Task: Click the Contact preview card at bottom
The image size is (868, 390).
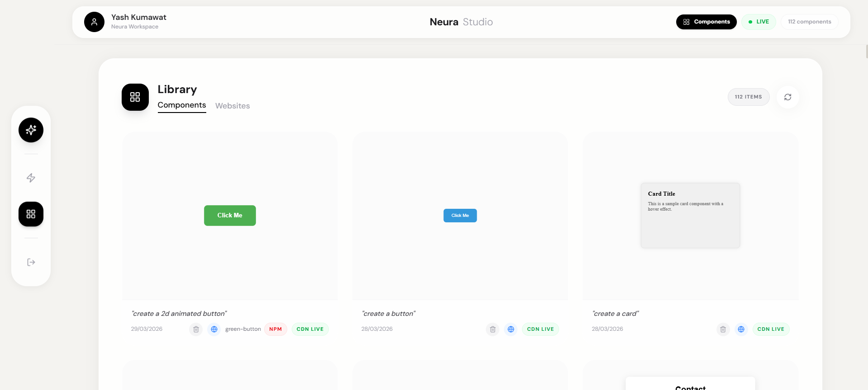Action: pos(690,384)
